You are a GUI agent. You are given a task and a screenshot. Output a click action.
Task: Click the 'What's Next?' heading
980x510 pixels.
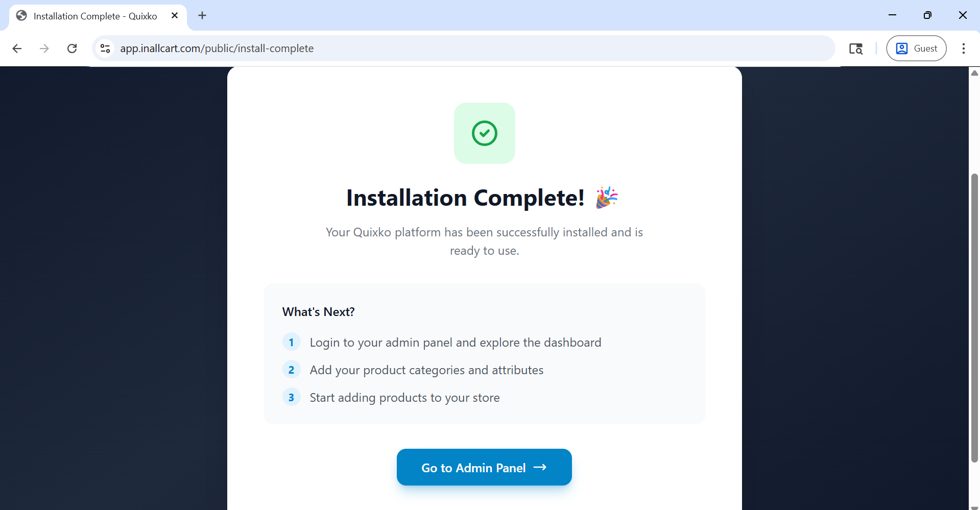click(x=318, y=312)
